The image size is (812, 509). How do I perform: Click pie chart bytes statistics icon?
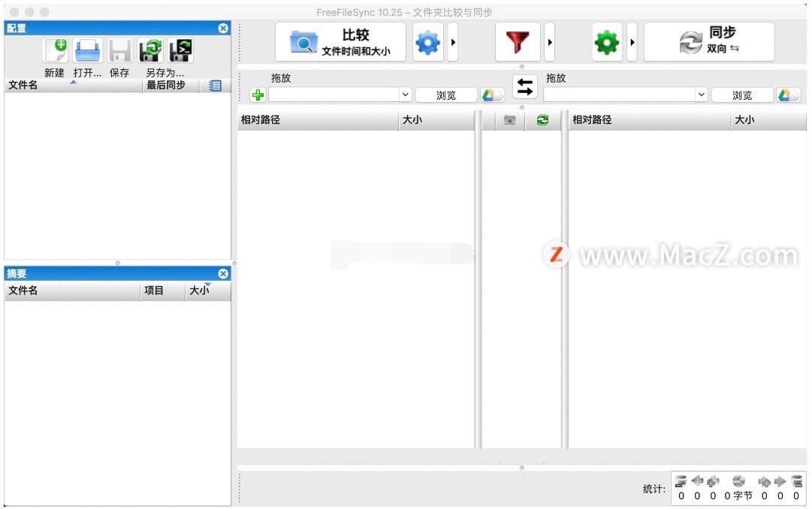[739, 481]
